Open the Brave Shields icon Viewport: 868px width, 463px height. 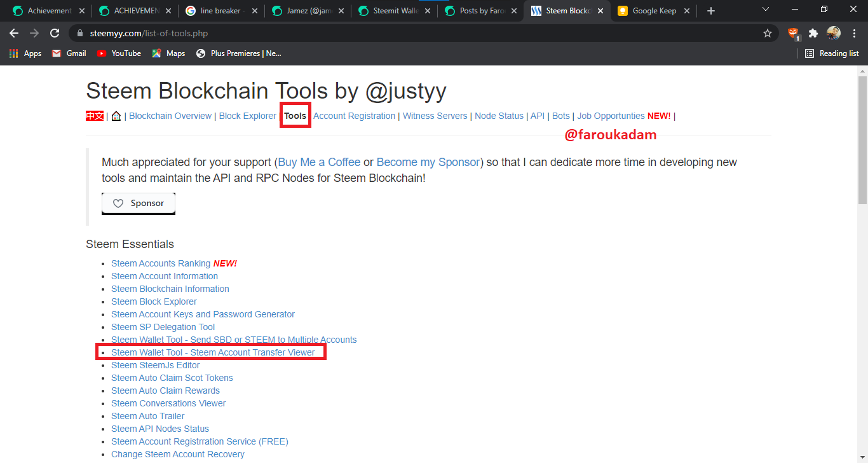(x=793, y=33)
